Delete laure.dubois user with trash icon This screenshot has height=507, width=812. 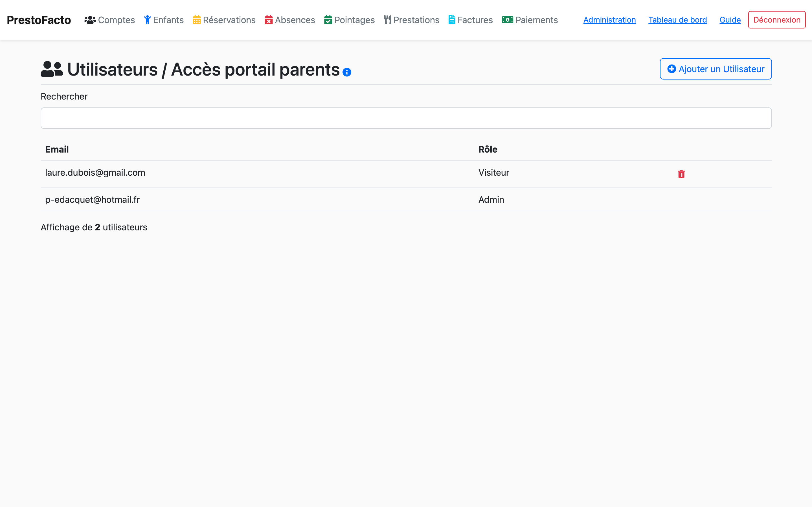681,174
